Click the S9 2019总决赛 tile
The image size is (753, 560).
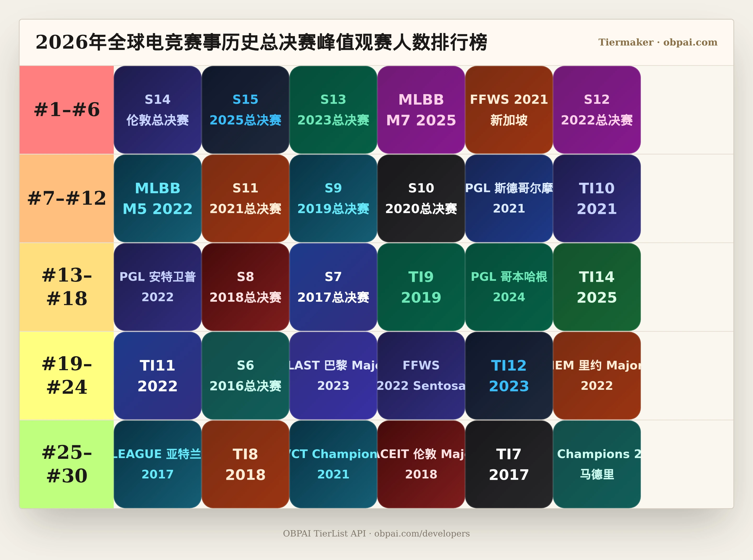333,198
